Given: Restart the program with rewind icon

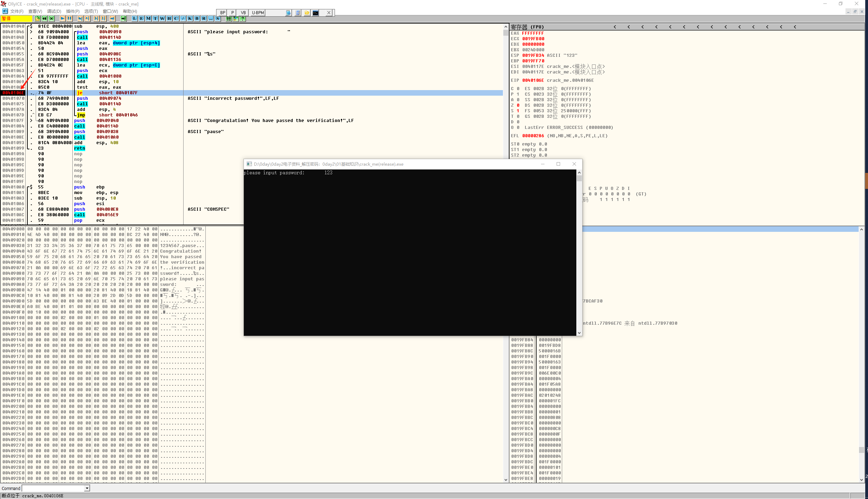Looking at the screenshot, I should point(44,18).
